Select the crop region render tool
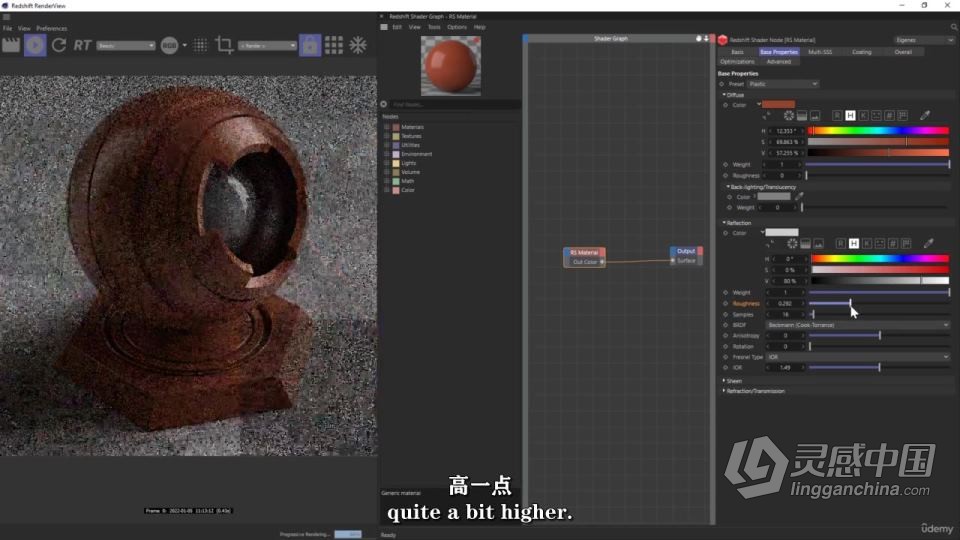The height and width of the screenshot is (540, 960). tap(224, 45)
